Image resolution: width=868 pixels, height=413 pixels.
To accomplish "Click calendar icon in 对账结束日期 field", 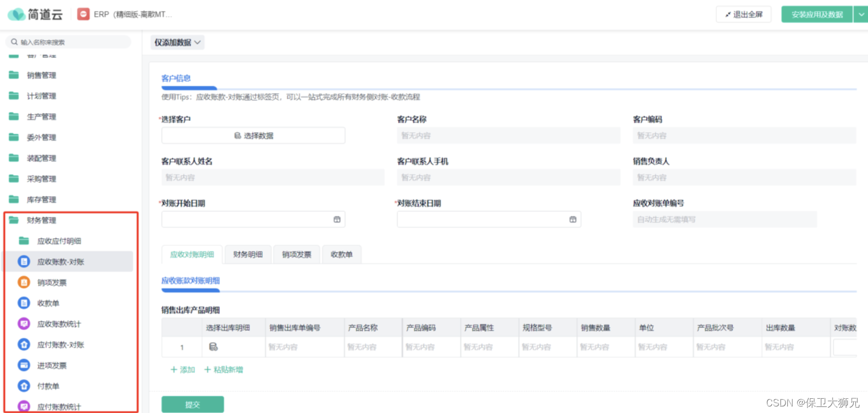I will (x=573, y=219).
